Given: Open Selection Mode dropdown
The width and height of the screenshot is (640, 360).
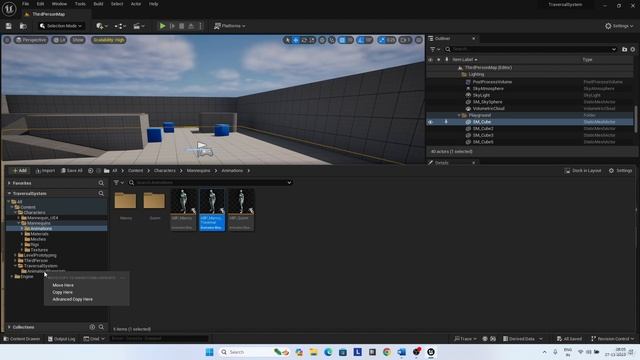Looking at the screenshot, I should pos(61,26).
